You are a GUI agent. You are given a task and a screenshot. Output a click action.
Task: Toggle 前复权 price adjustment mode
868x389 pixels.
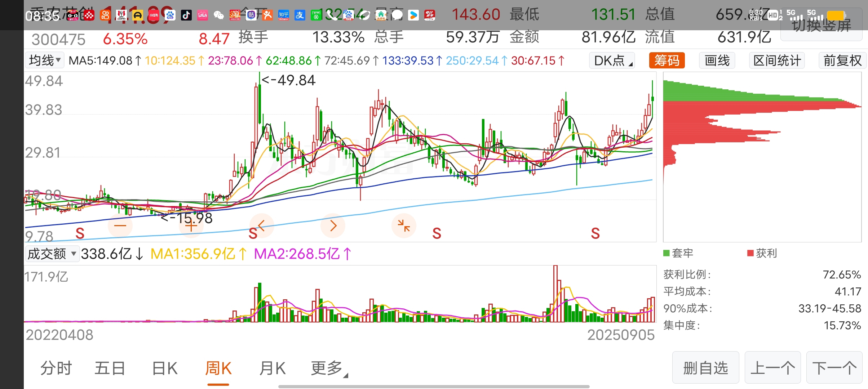click(x=842, y=61)
